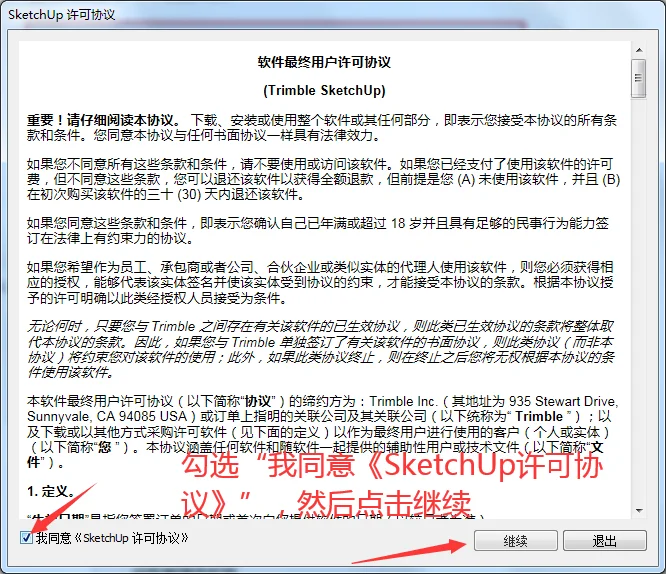Click the 继续 button
This screenshot has height=574, width=666.
coord(516,541)
